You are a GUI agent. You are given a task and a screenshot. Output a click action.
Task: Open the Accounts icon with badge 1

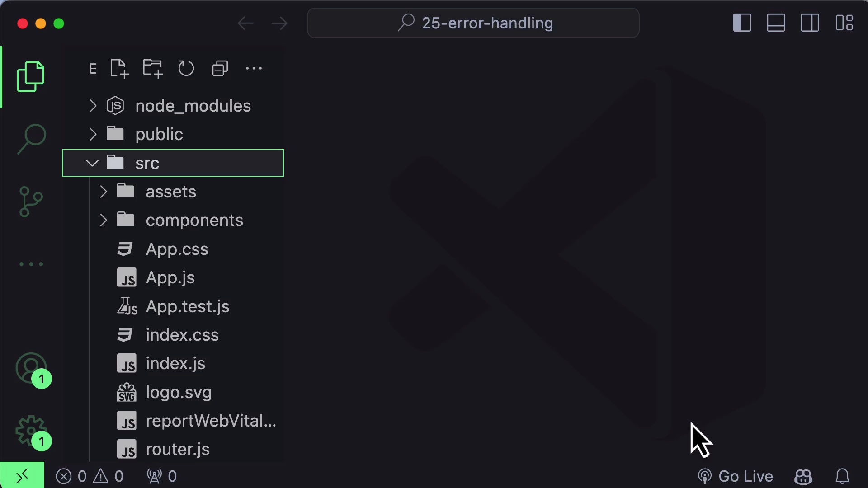coord(32,370)
